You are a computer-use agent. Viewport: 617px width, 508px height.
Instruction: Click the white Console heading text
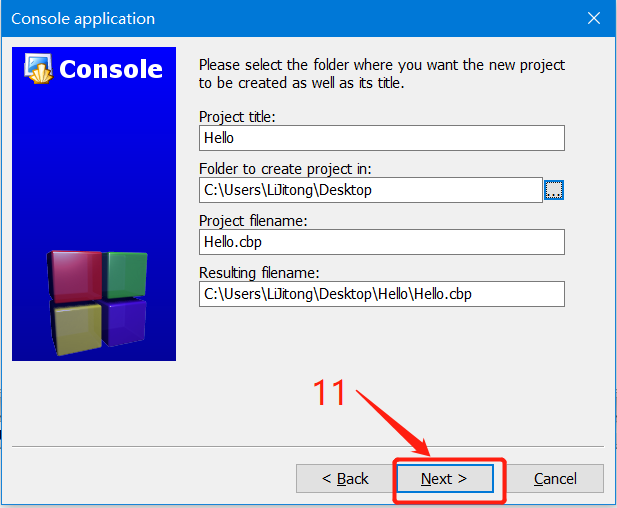pos(111,69)
